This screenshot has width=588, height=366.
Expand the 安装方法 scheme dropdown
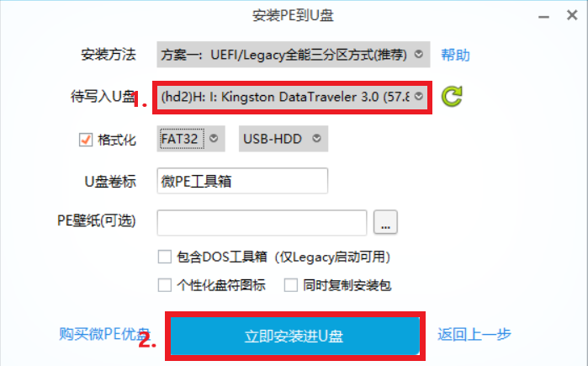pyautogui.click(x=294, y=55)
